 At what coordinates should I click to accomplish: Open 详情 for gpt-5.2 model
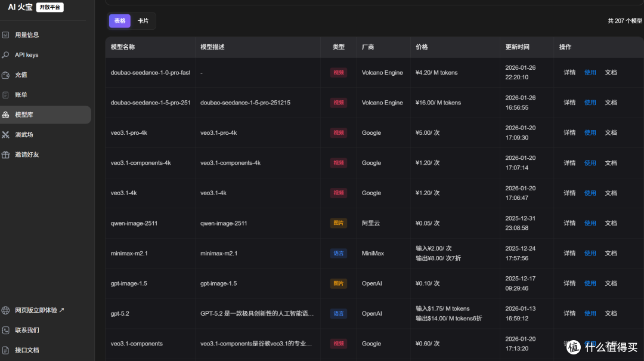(x=569, y=313)
